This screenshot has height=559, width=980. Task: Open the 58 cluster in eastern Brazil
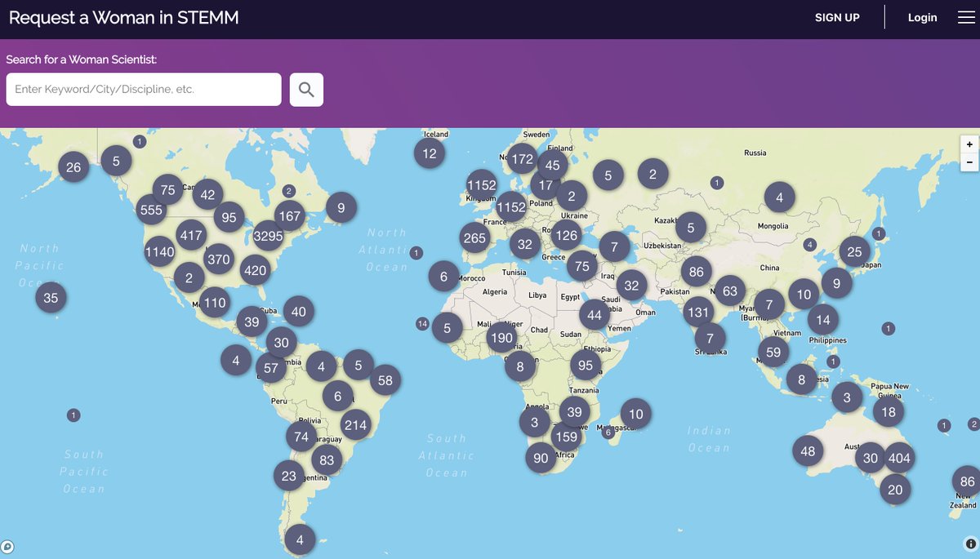[385, 380]
